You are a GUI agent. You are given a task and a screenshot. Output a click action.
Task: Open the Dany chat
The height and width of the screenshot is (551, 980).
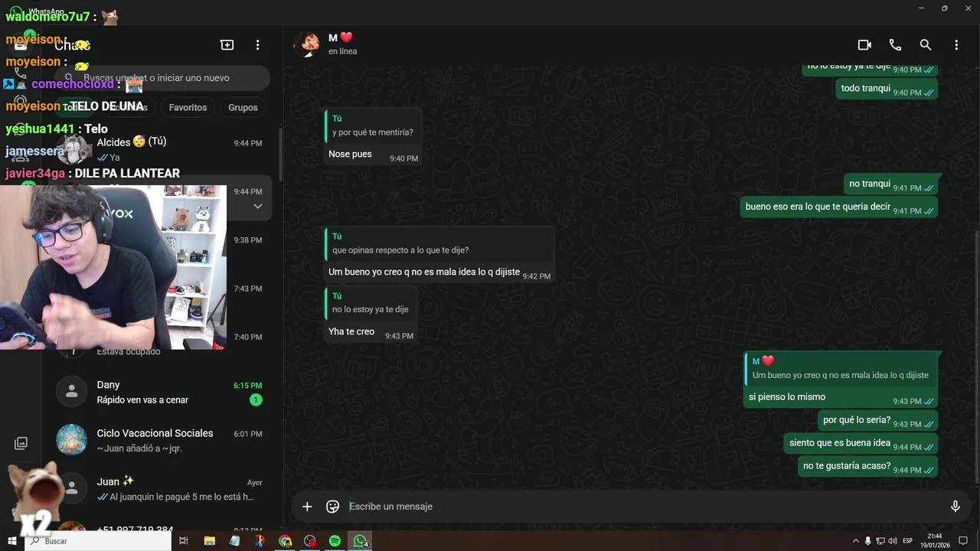161,392
